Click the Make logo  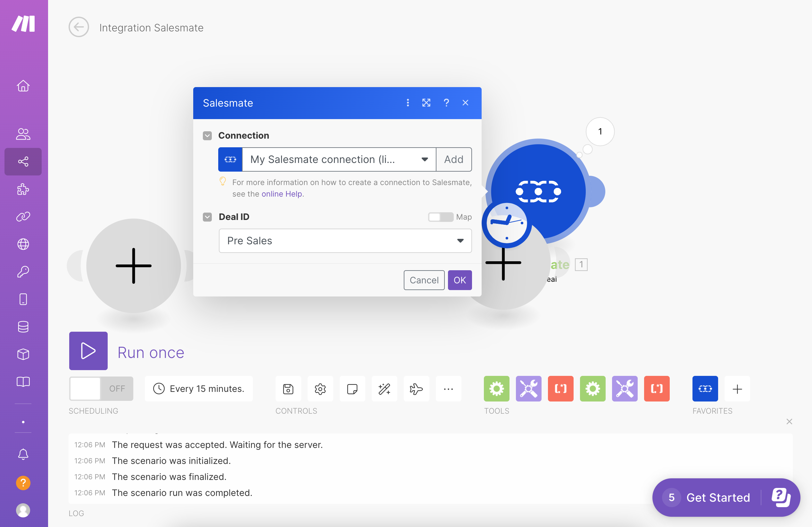coord(23,24)
